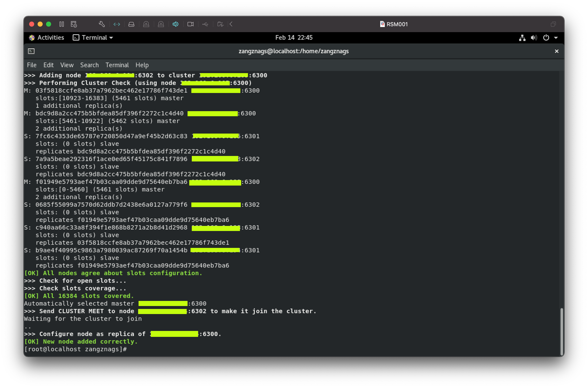Open the system power menu arrow

(x=556, y=38)
